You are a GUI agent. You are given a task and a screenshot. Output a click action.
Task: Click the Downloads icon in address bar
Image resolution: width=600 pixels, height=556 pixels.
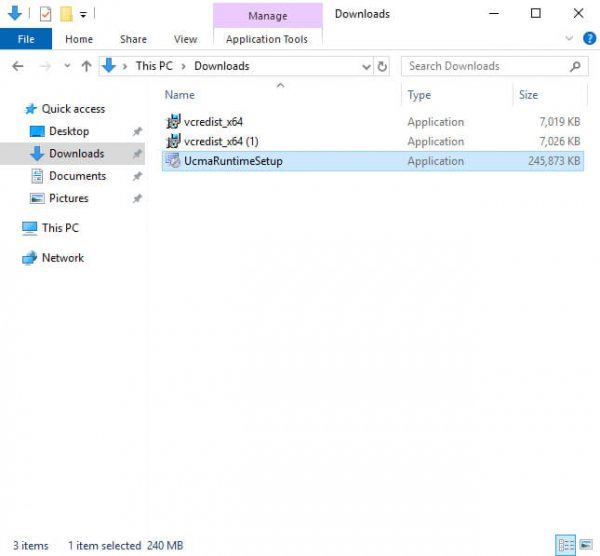pos(109,66)
